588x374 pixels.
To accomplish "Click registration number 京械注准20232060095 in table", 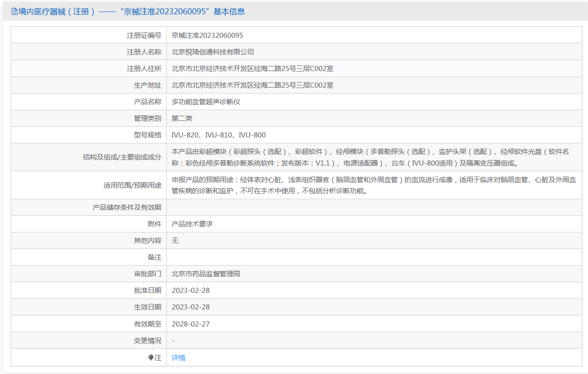I will coord(207,35).
